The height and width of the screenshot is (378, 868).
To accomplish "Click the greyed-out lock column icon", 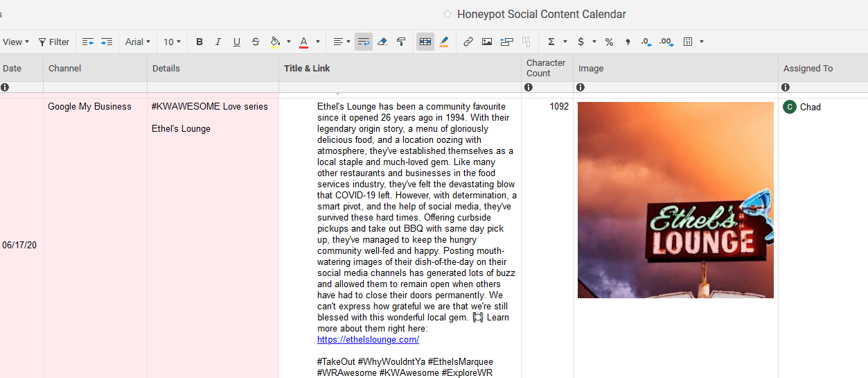I will 526,42.
